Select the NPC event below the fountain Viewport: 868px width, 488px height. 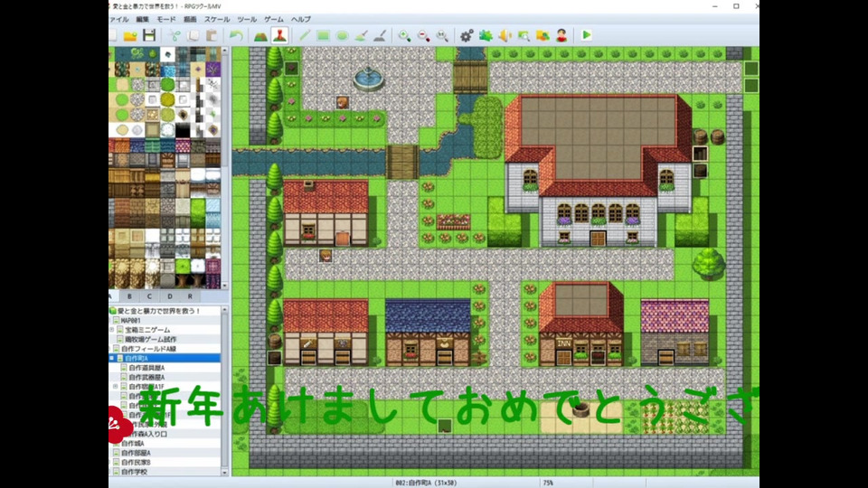click(x=343, y=102)
